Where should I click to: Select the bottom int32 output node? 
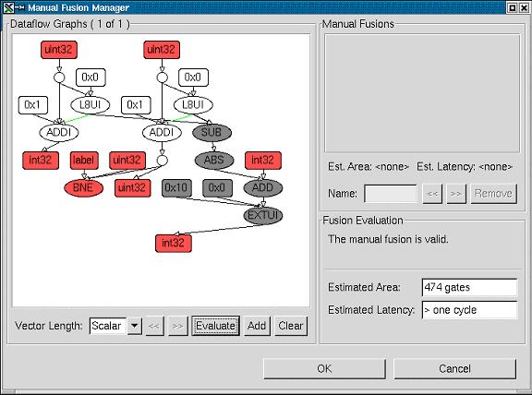click(174, 243)
